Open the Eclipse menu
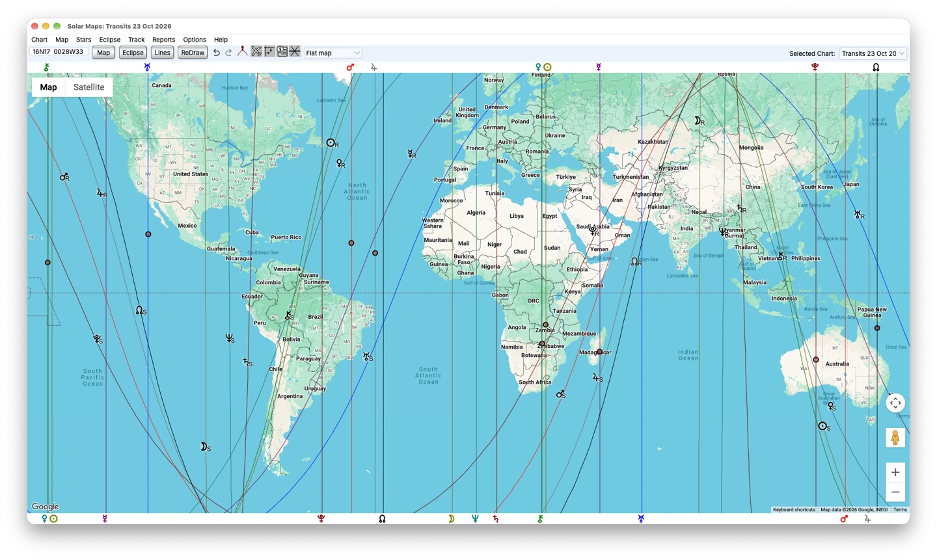Image resolution: width=937 pixels, height=560 pixels. 110,40
